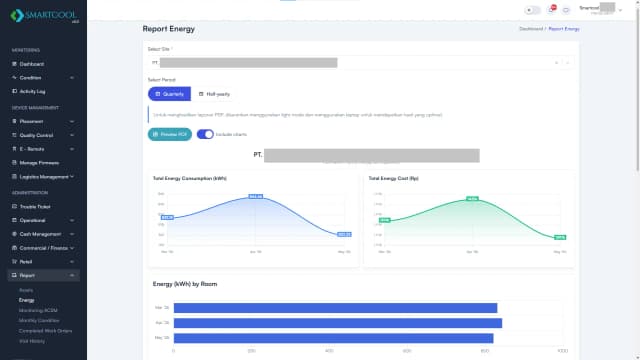Click the Trouble Ticket sidebar icon
This screenshot has height=360, width=640.
point(14,207)
